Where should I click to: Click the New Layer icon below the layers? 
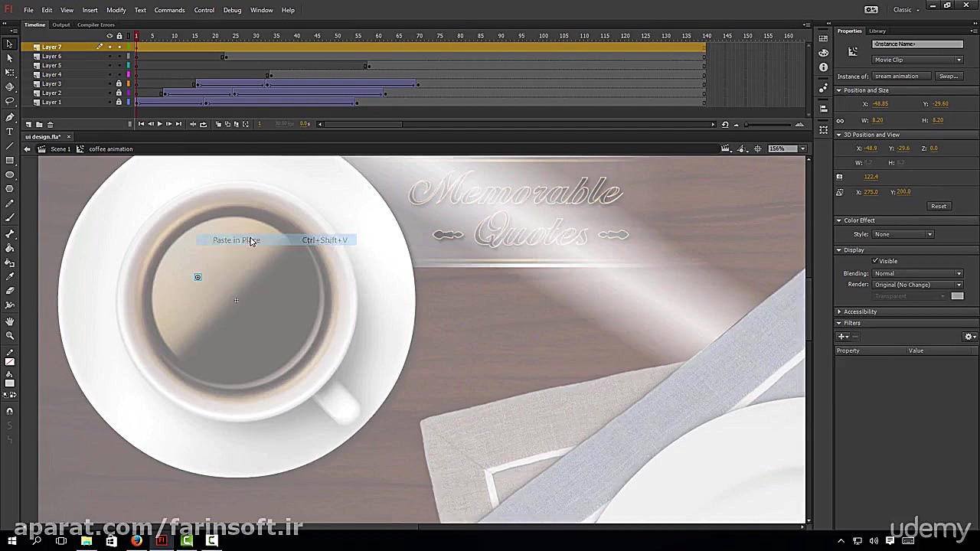(28, 124)
